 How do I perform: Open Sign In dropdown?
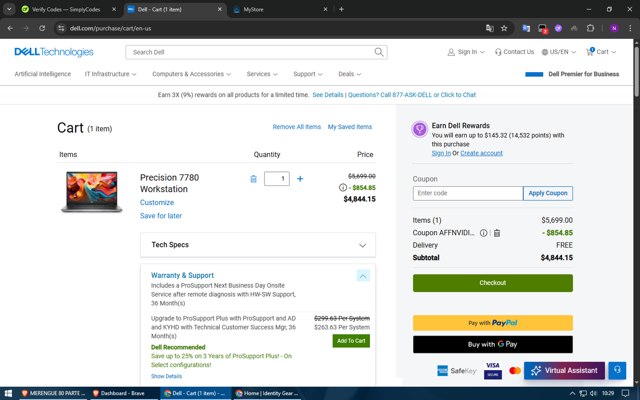coord(466,52)
